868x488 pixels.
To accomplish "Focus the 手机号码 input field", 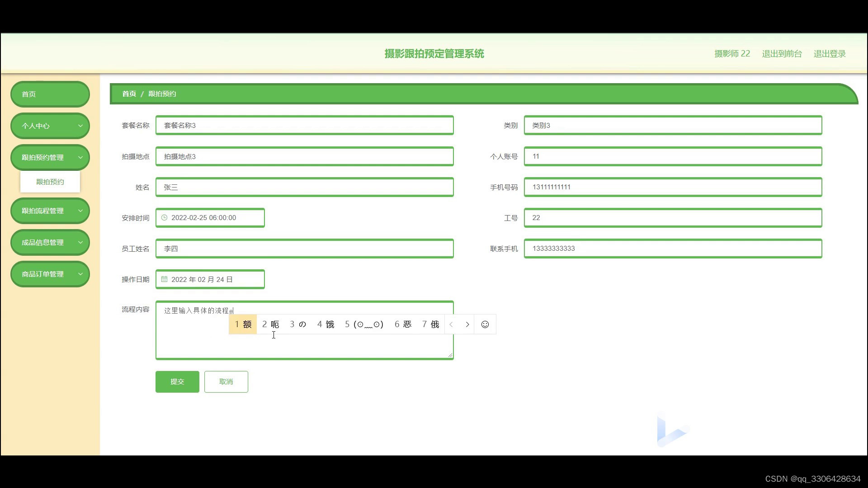I will (673, 187).
